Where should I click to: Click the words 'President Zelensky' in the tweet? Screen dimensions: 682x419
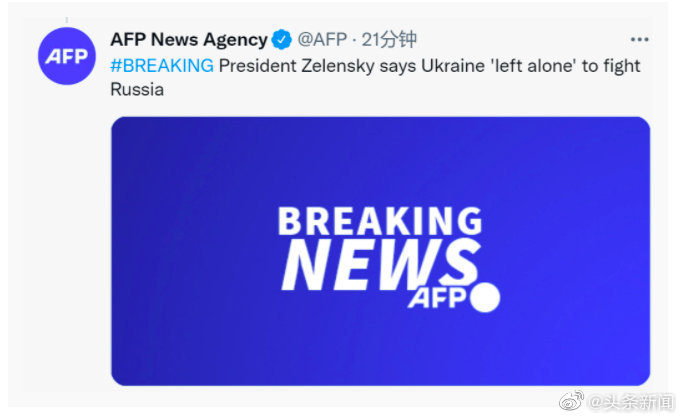(285, 66)
